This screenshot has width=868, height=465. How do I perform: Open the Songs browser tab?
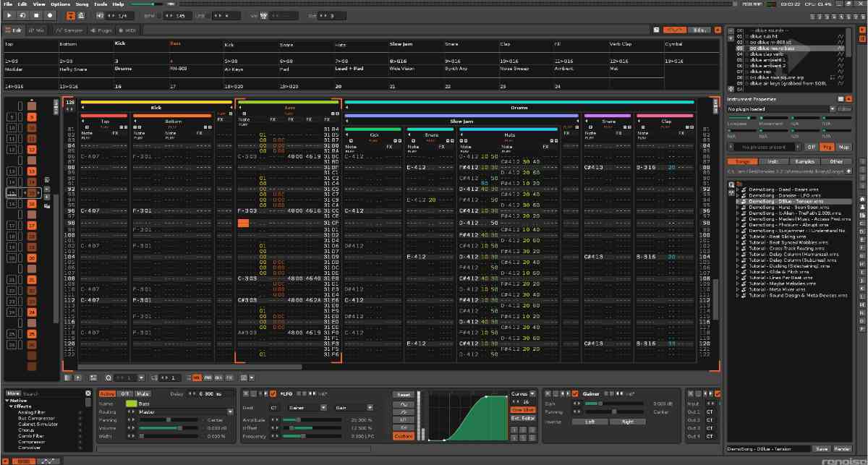[742, 161]
